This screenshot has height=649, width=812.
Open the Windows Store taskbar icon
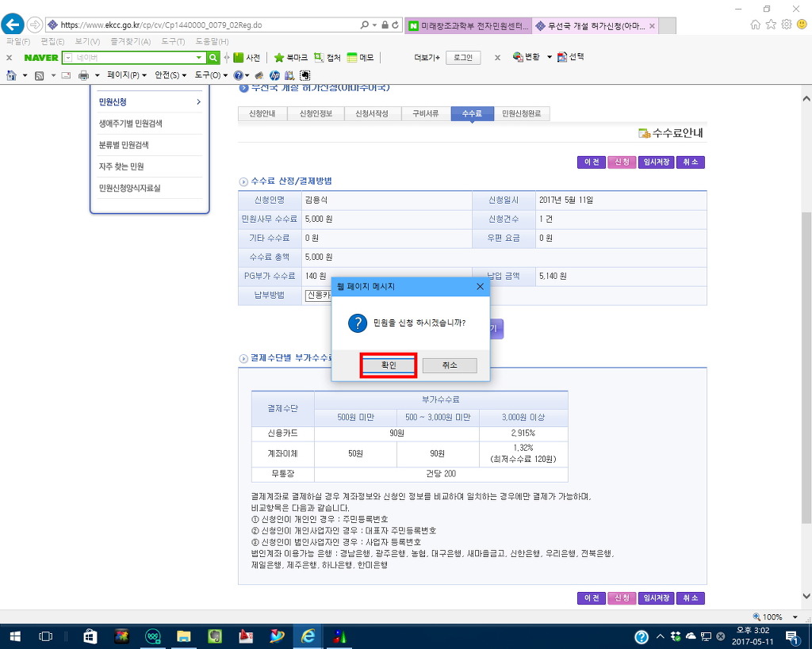[90, 636]
